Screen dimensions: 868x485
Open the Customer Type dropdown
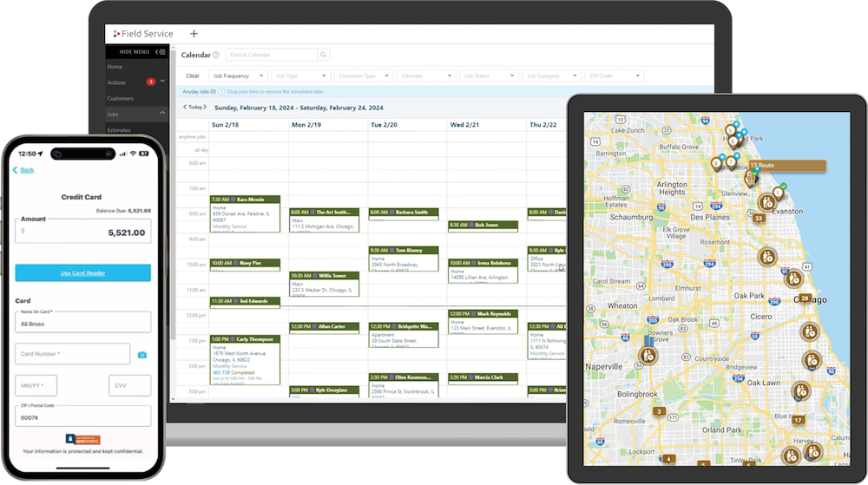click(364, 75)
